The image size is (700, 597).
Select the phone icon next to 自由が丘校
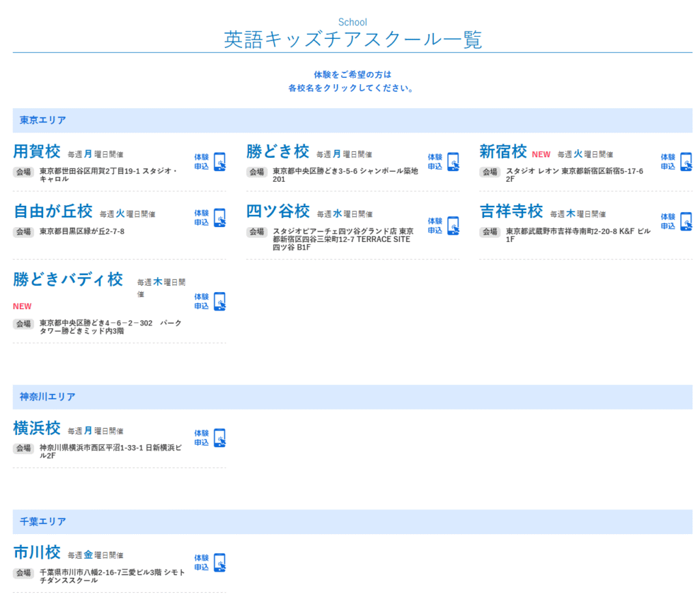pos(219,218)
